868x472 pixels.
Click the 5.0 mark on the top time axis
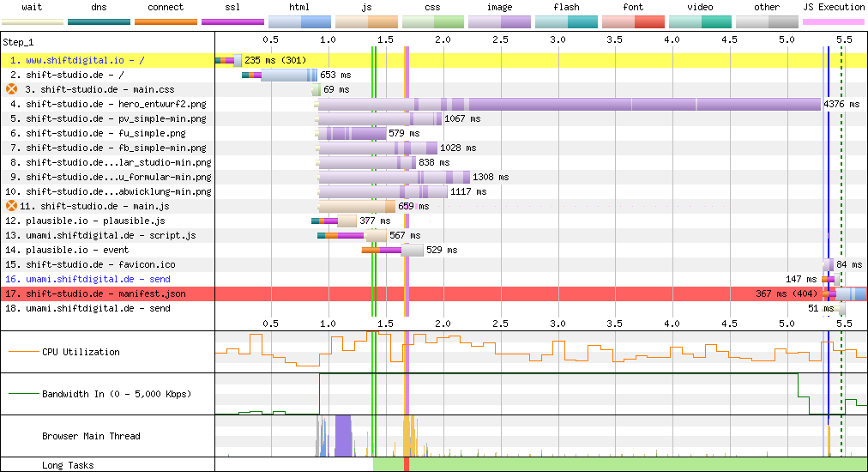(x=787, y=39)
